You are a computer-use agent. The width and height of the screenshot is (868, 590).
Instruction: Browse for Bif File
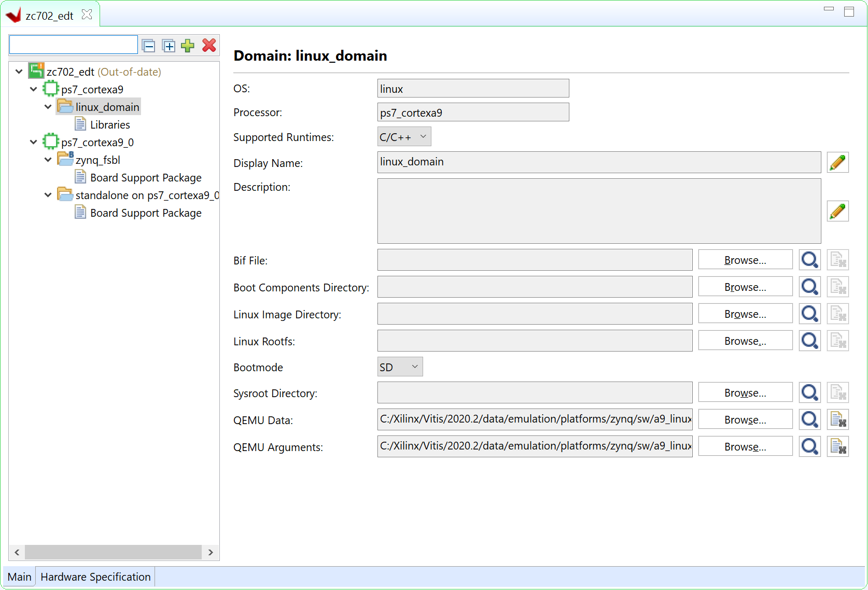coord(745,260)
